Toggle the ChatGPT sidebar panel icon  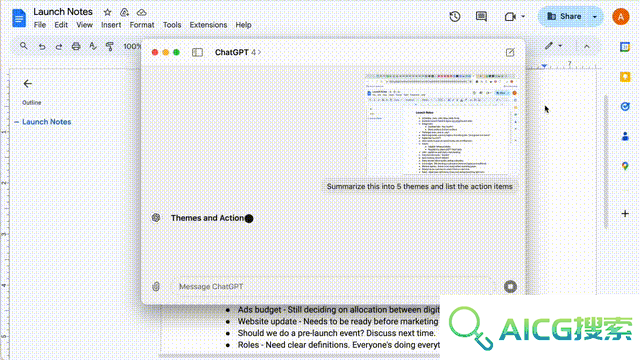(x=197, y=52)
